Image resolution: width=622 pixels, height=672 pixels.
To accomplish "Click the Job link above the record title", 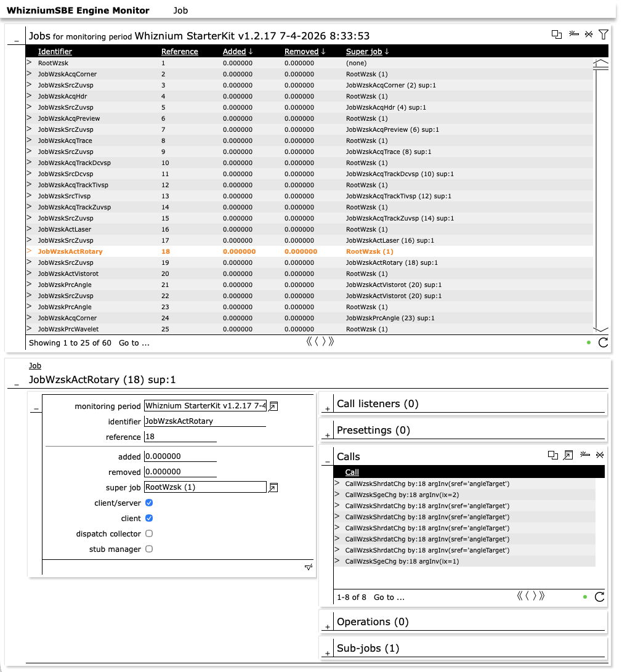I will 34,366.
